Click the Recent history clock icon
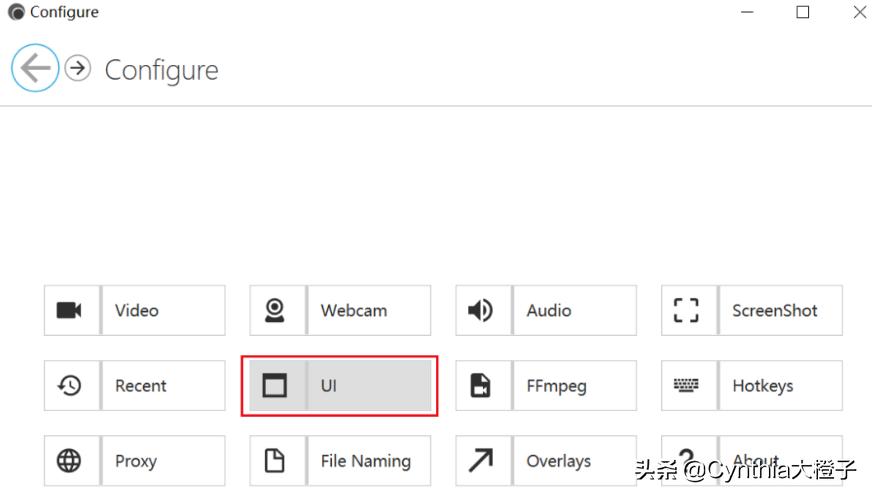This screenshot has height=496, width=872. pos(69,386)
